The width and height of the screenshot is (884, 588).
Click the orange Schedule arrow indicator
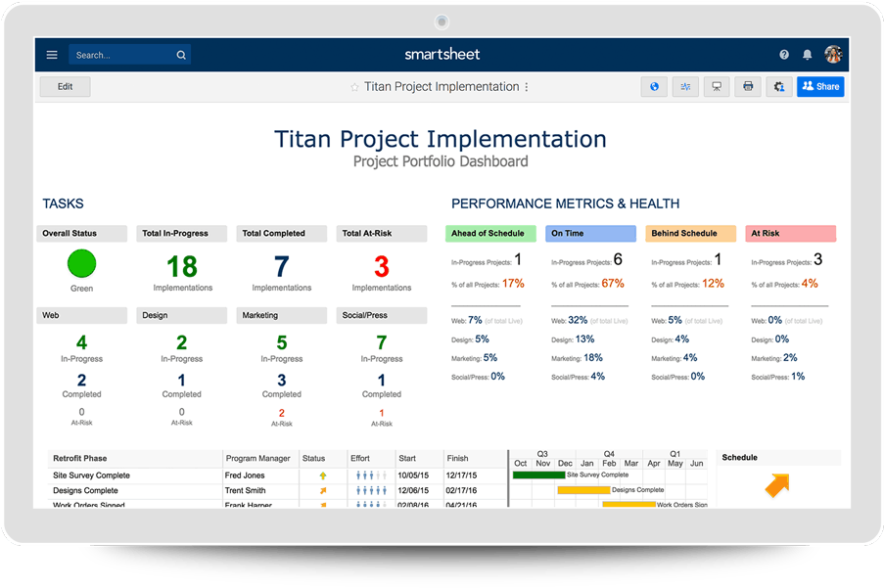(x=777, y=485)
